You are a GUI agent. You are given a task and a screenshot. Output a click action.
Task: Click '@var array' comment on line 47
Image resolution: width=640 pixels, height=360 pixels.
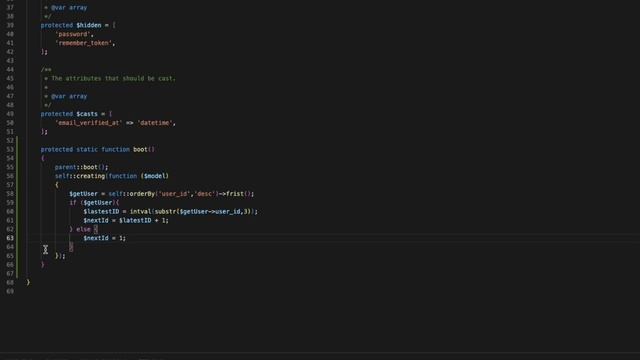(x=69, y=96)
